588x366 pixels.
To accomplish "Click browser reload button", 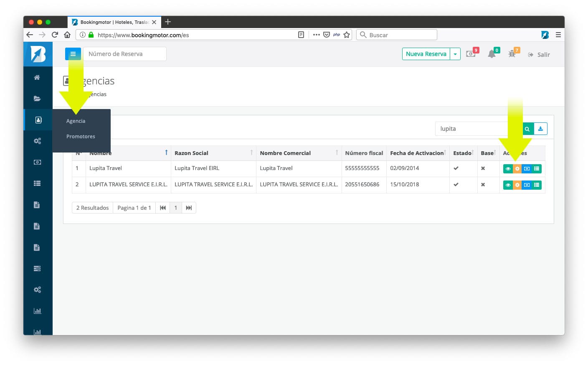I will coord(55,35).
